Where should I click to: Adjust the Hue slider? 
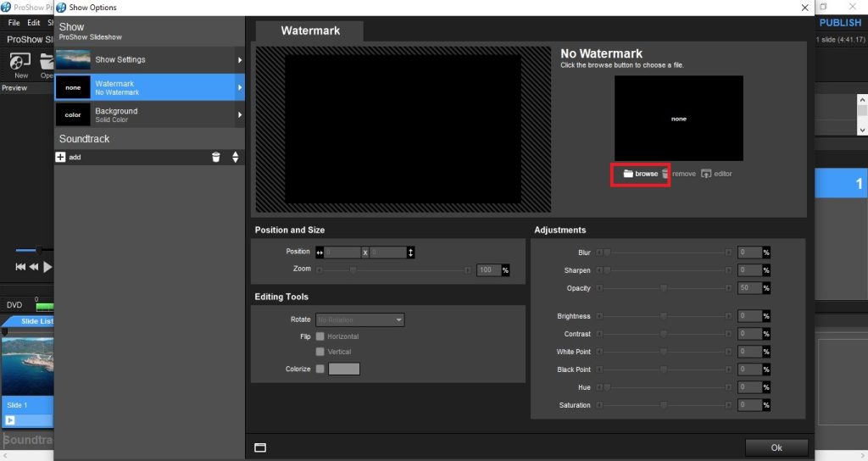[664, 387]
